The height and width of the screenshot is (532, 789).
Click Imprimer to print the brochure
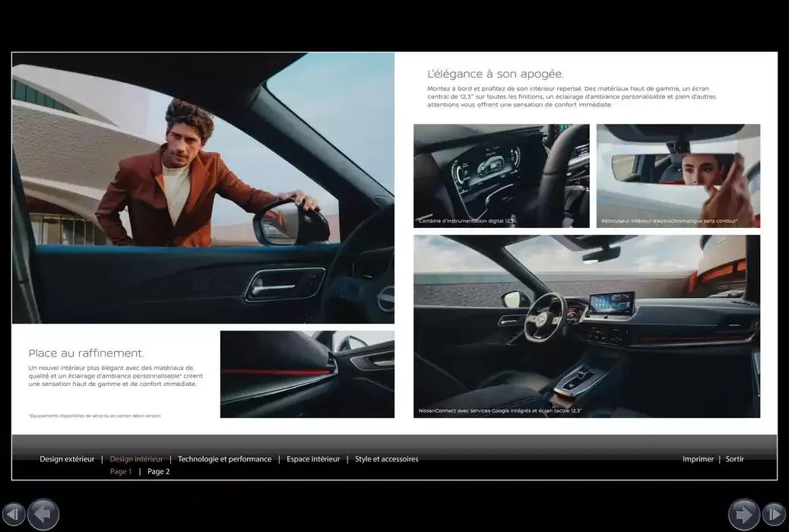[x=697, y=458]
